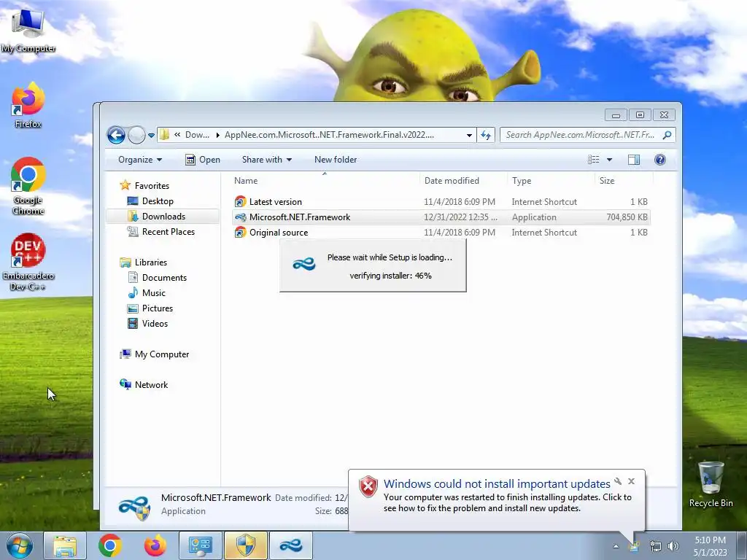Open Chrome from the taskbar
This screenshot has width=747, height=560.
coord(109,545)
